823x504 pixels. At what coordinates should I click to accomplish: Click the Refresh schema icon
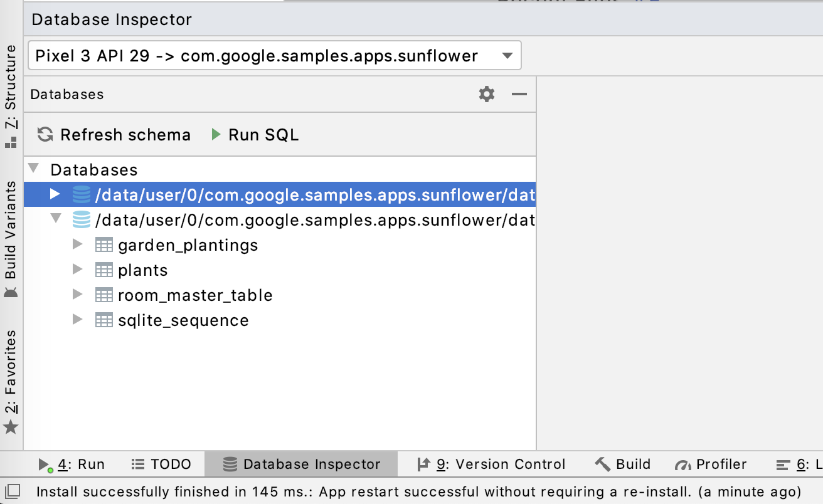(45, 135)
